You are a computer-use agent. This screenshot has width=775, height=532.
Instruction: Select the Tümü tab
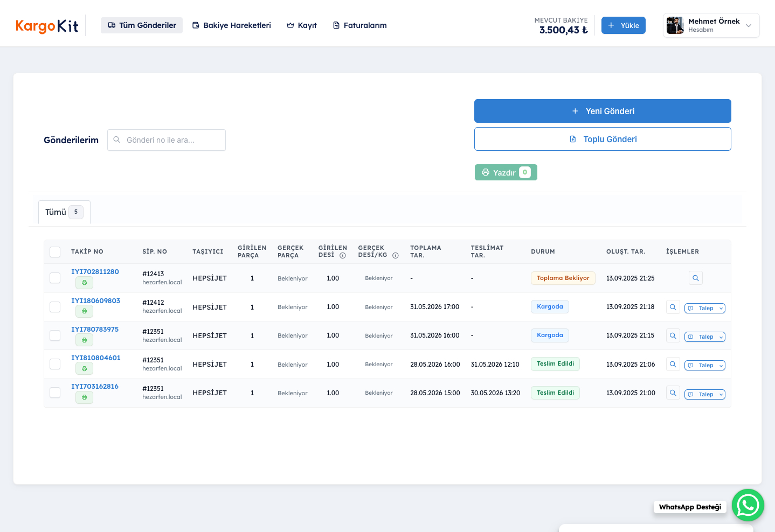[x=64, y=212]
